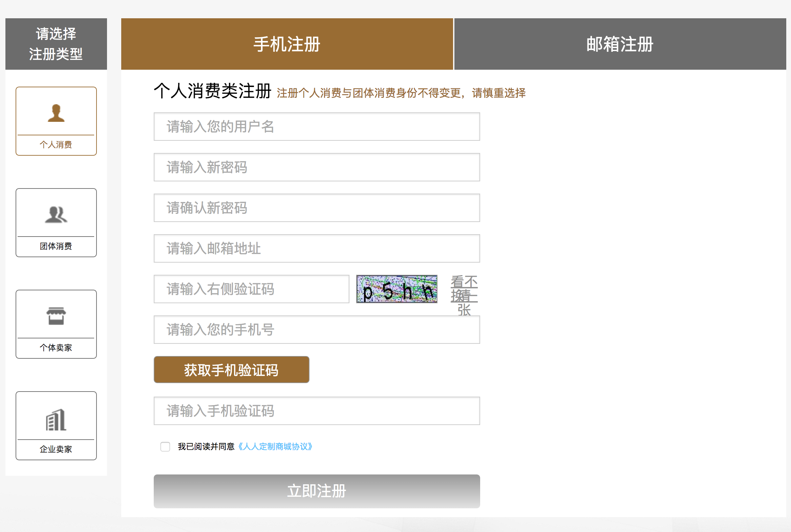The image size is (791, 532).
Task: Focus the captcha input 请输入右侧验证码
Action: click(251, 289)
